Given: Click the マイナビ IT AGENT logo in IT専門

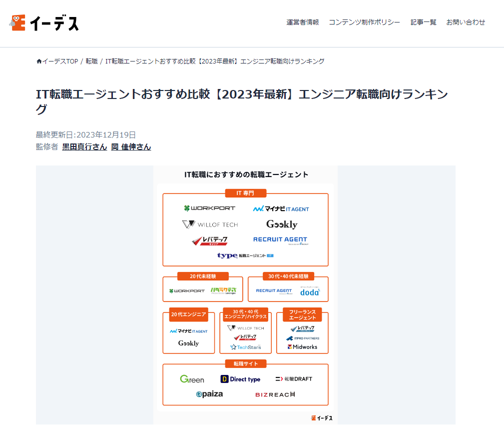Looking at the screenshot, I should coord(281,208).
